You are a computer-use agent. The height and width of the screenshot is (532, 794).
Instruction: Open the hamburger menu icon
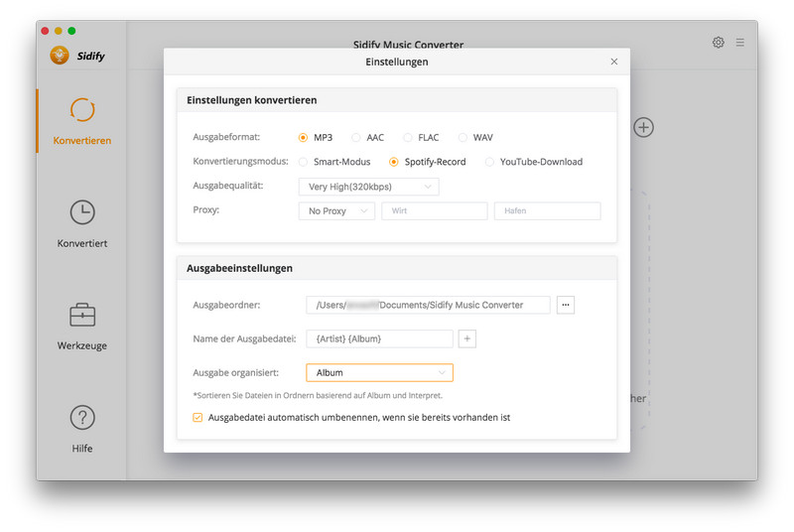click(x=739, y=43)
